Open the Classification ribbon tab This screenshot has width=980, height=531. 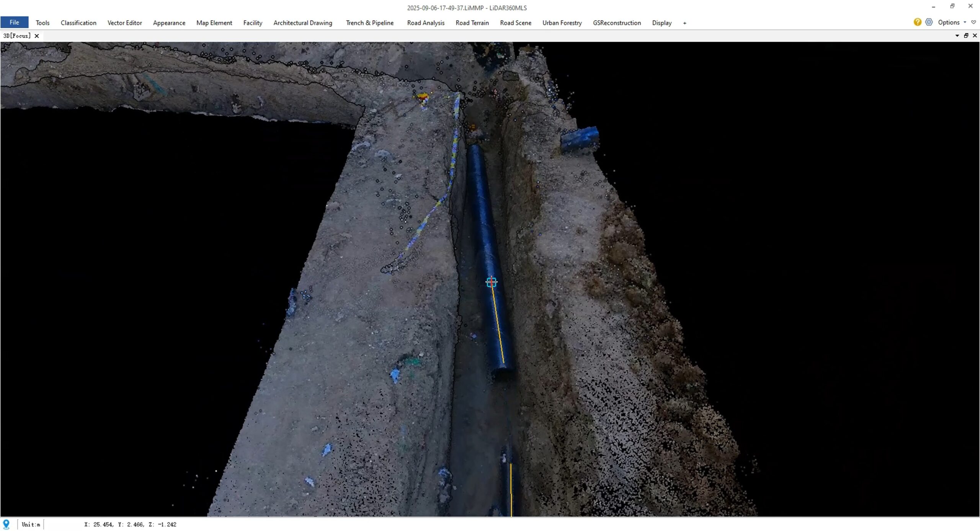click(78, 23)
